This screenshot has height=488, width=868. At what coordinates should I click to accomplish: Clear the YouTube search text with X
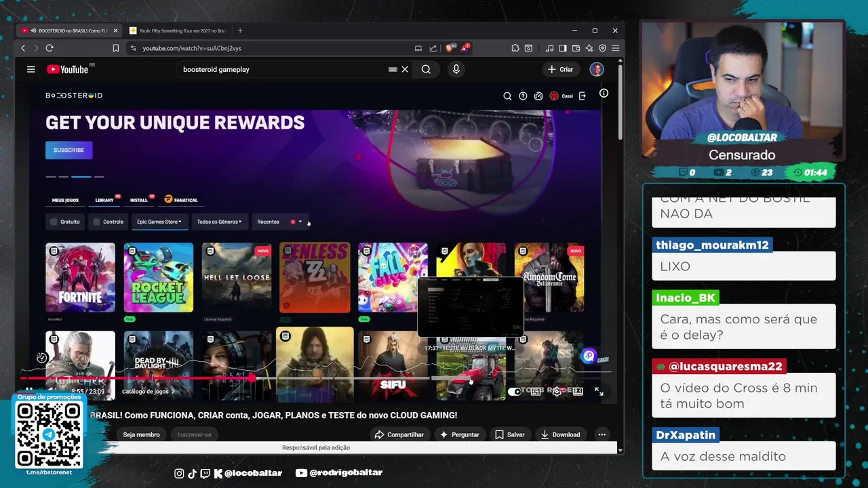[x=405, y=69]
